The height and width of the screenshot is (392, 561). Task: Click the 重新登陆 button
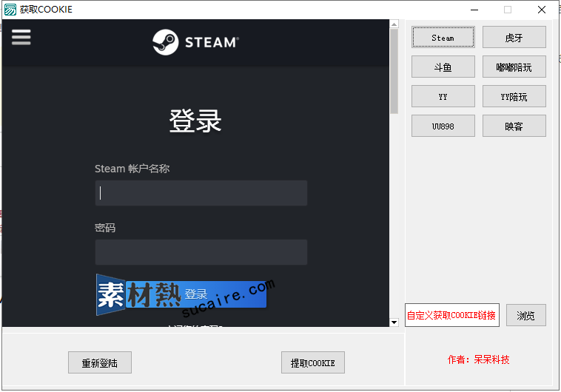tap(100, 362)
